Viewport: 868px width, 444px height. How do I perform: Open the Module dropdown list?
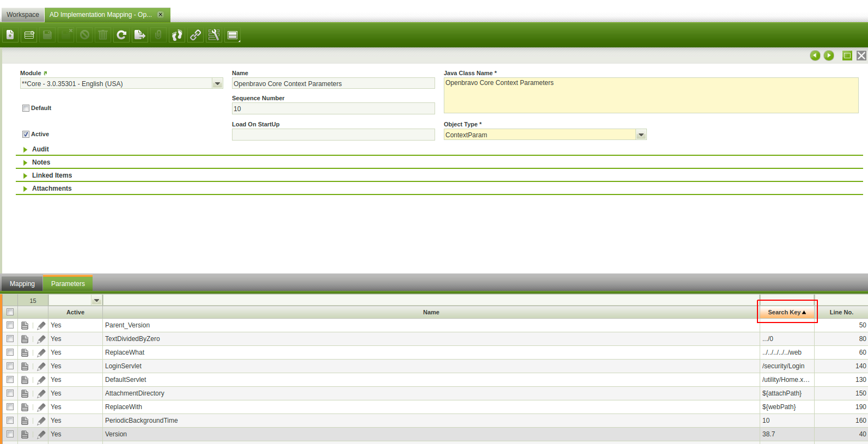coord(217,83)
